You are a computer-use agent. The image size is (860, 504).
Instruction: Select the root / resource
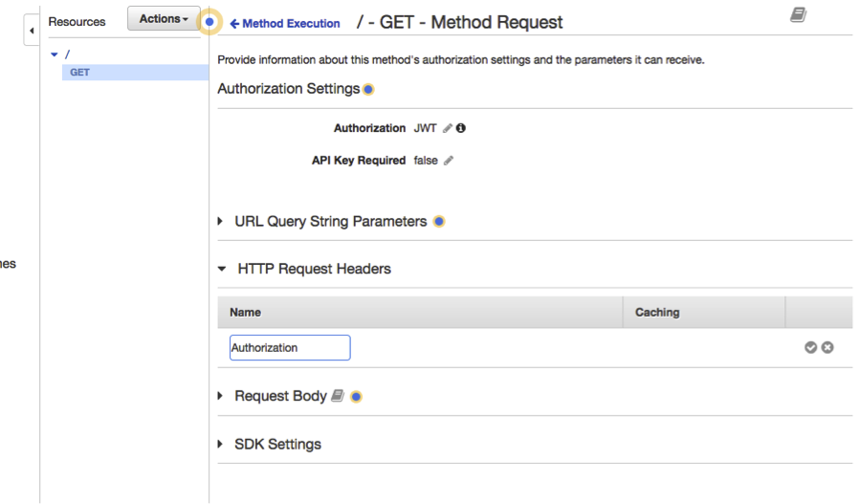68,55
